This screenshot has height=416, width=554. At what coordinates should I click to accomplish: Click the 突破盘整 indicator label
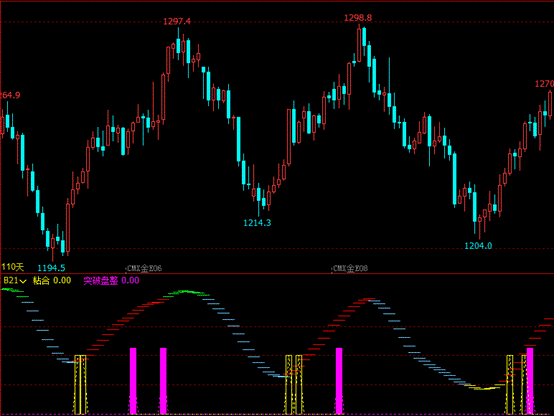[x=101, y=281]
